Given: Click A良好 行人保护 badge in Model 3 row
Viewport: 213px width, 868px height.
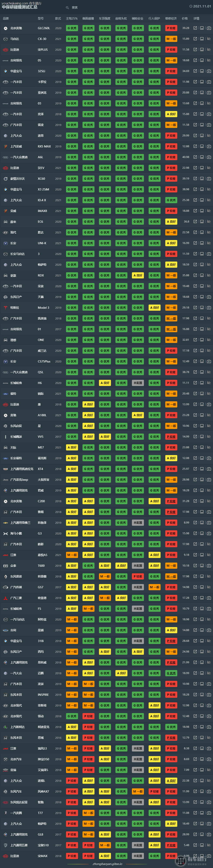Looking at the screenshot, I should click(x=154, y=308).
